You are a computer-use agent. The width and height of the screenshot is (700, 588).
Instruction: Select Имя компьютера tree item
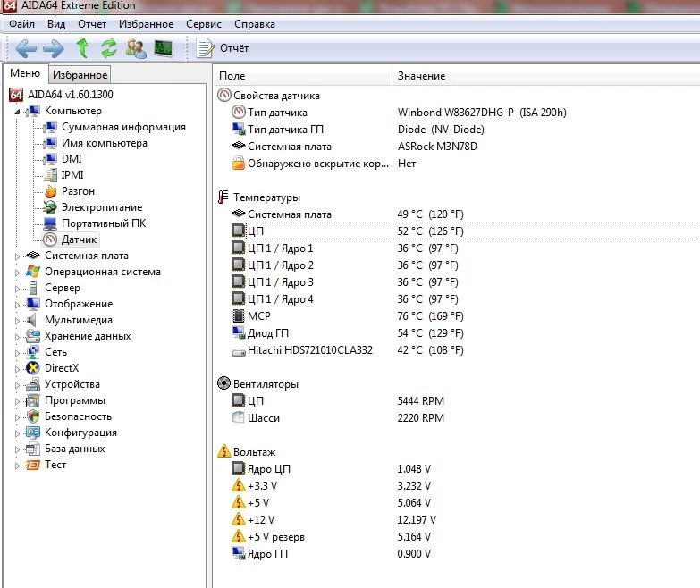tap(104, 143)
